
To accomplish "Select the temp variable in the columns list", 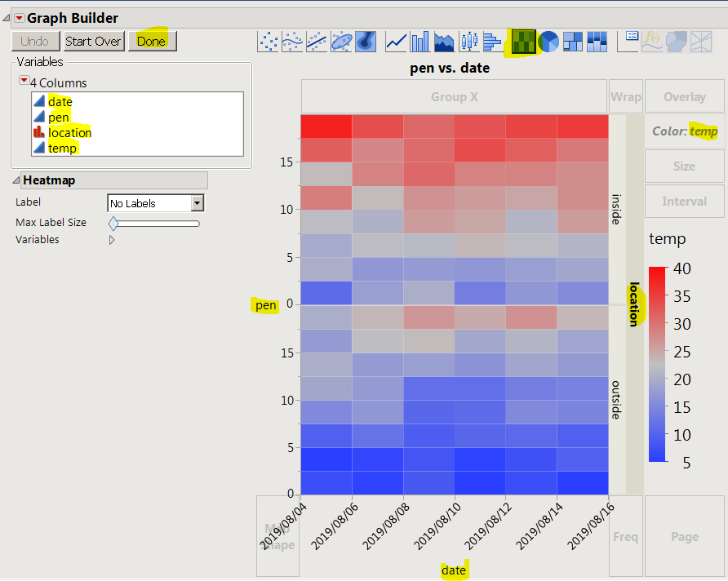I will click(60, 148).
